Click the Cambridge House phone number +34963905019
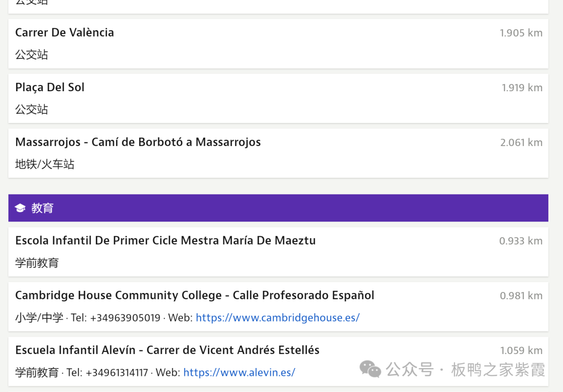 tap(125, 317)
